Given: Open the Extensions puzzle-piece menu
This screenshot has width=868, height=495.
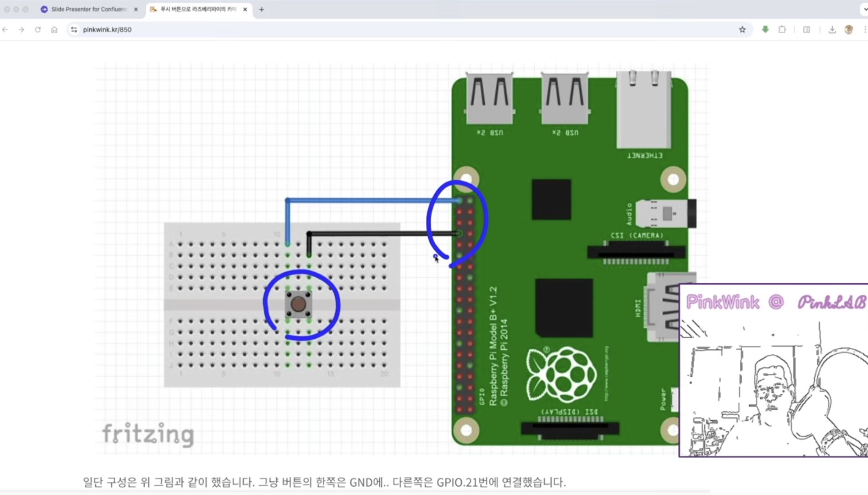Looking at the screenshot, I should pos(782,29).
